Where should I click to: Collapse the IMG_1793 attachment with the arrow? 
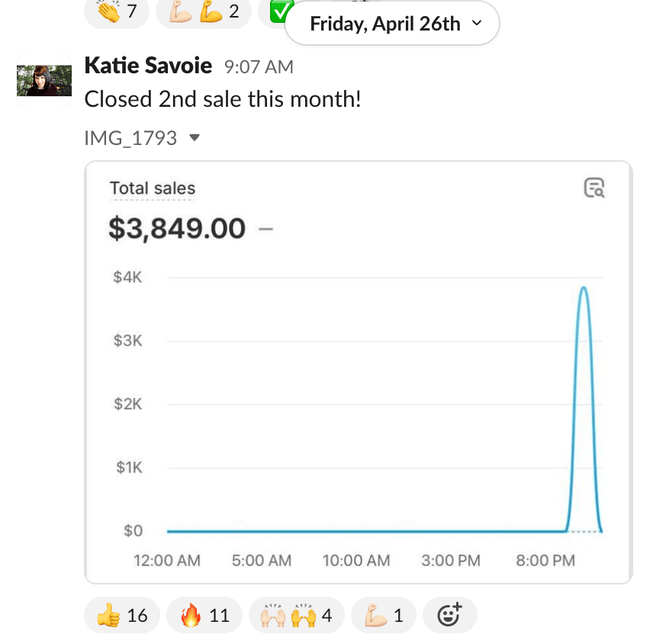[195, 138]
